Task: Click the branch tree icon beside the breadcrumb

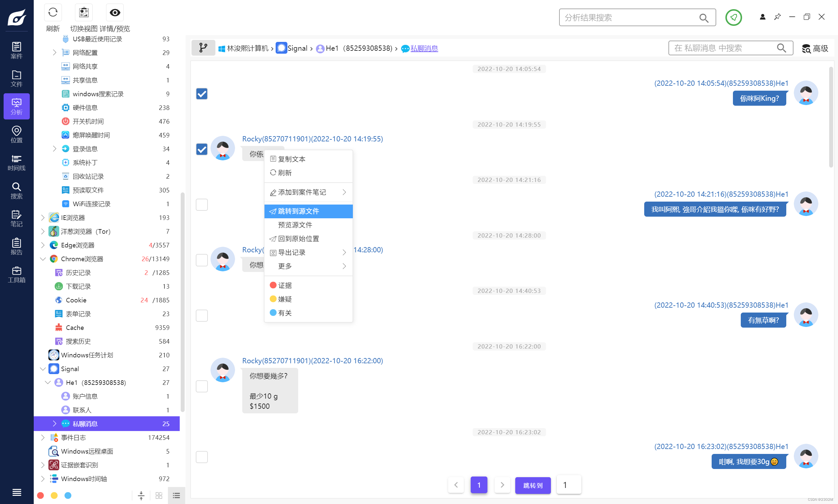Action: 203,48
